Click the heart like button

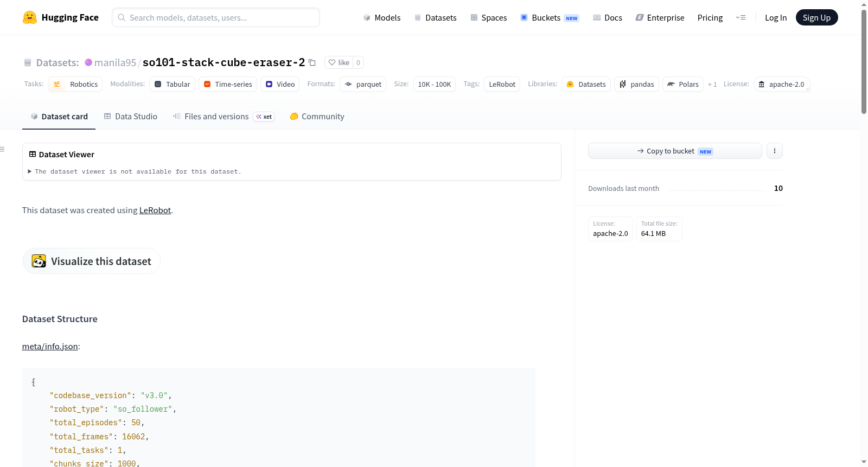click(339, 62)
